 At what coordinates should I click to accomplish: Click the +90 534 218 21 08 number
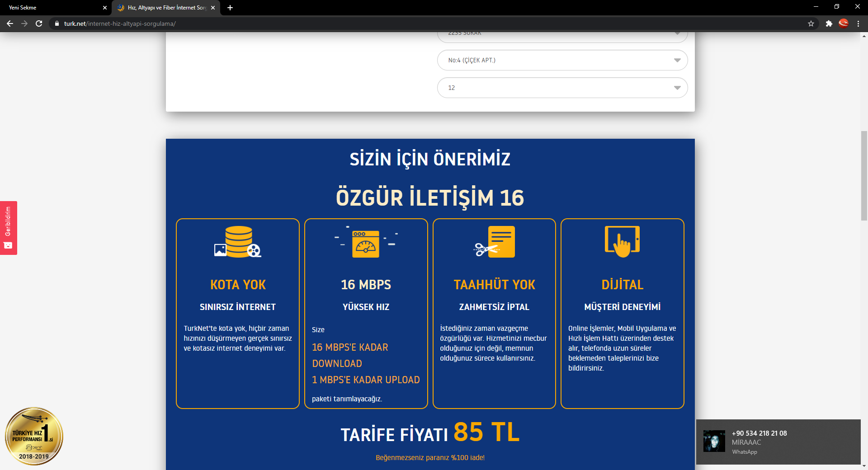[759, 433]
